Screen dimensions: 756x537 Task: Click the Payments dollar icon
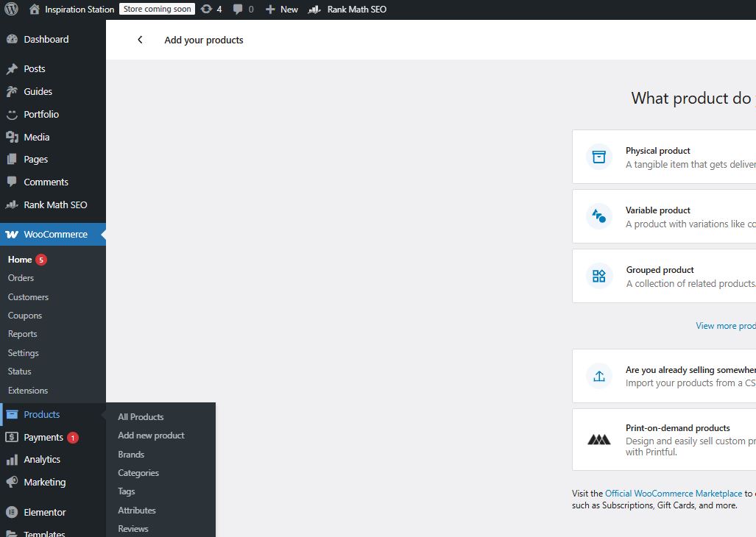click(12, 437)
